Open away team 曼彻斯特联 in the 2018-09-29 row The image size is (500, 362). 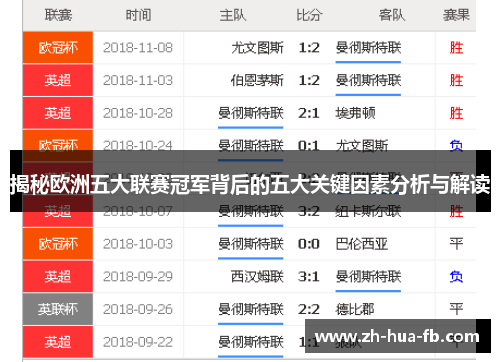[368, 277]
